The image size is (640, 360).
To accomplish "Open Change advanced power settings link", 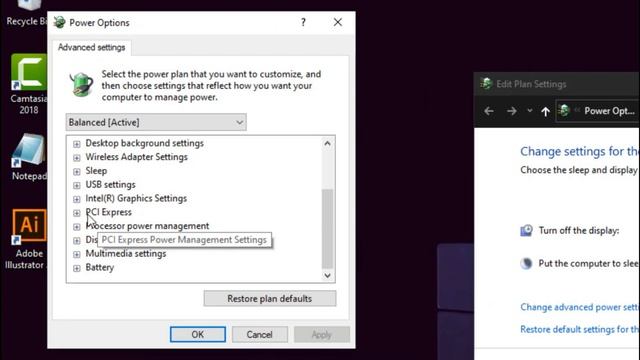I will (x=580, y=307).
